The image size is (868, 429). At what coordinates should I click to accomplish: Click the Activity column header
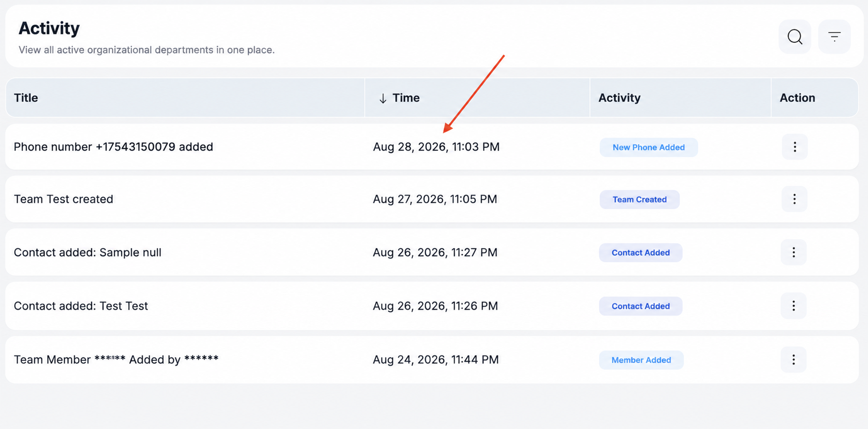619,98
